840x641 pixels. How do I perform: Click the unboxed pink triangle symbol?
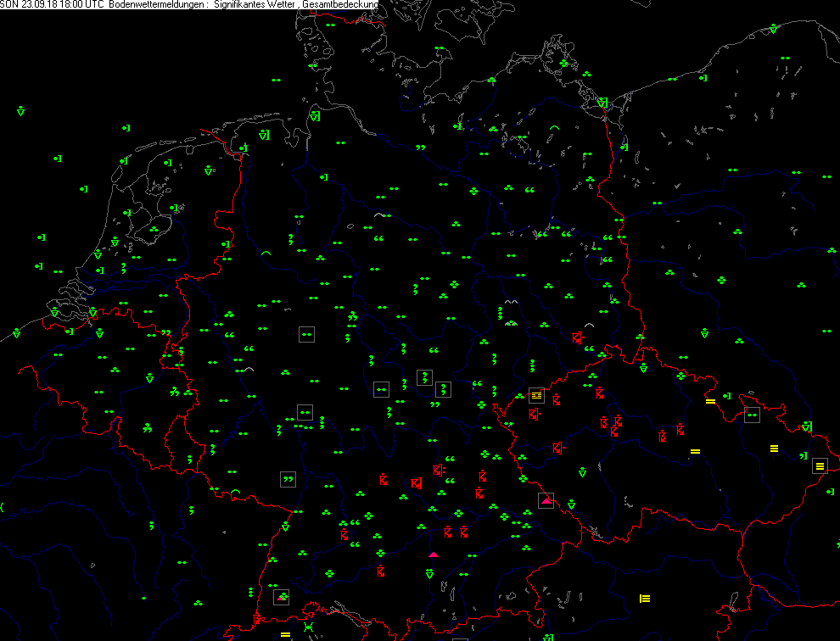point(434,555)
